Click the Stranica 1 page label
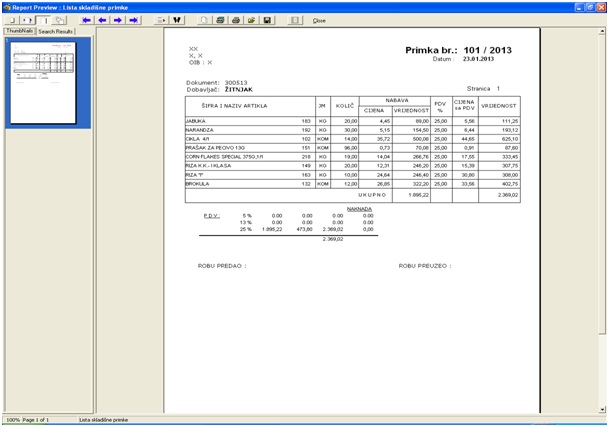This screenshot has height=427, width=609. [x=483, y=89]
